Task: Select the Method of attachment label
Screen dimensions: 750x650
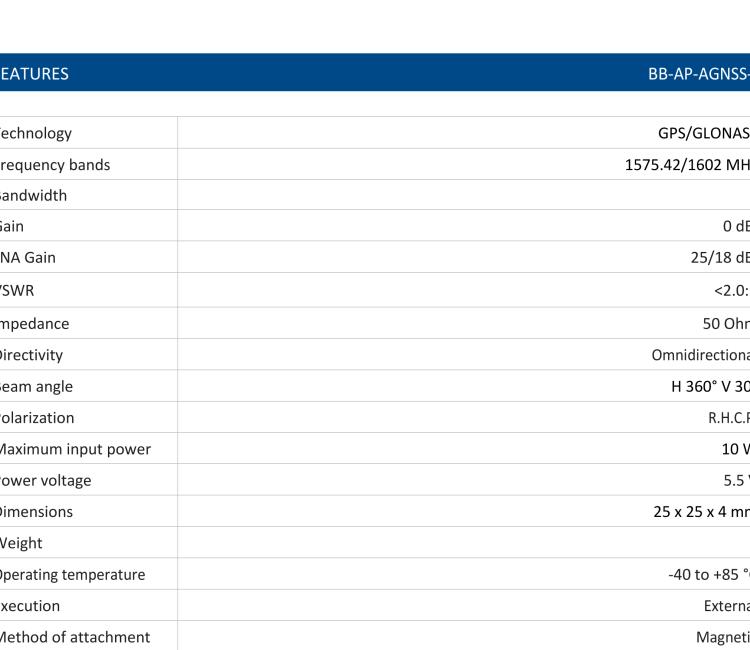Action: tap(75, 637)
